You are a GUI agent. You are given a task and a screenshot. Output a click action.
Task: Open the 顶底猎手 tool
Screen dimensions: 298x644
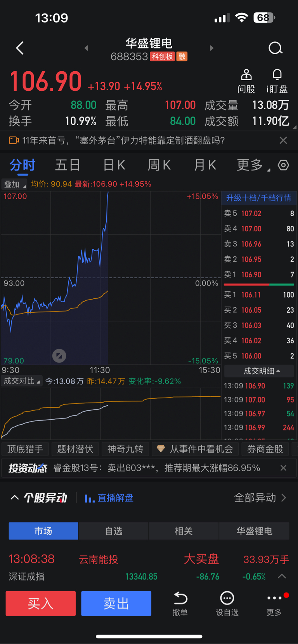25,449
